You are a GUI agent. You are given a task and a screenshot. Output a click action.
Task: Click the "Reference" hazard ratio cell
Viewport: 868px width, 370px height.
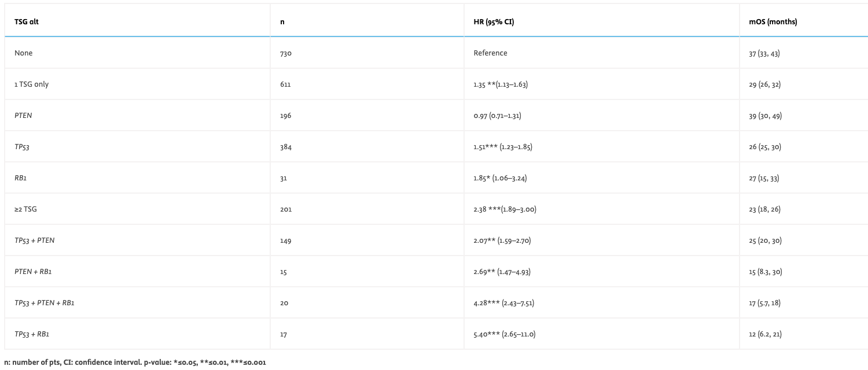coord(490,53)
